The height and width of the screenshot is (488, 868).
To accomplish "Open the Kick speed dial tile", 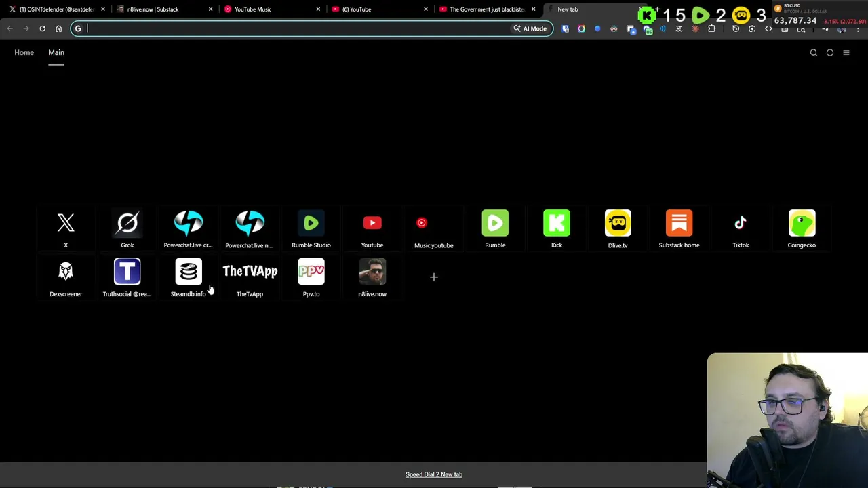I will (557, 229).
